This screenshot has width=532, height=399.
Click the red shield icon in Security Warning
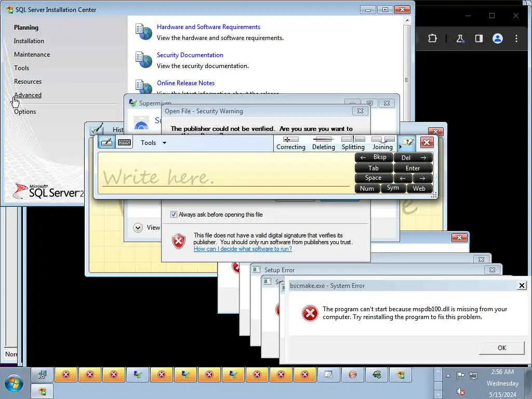(x=179, y=241)
